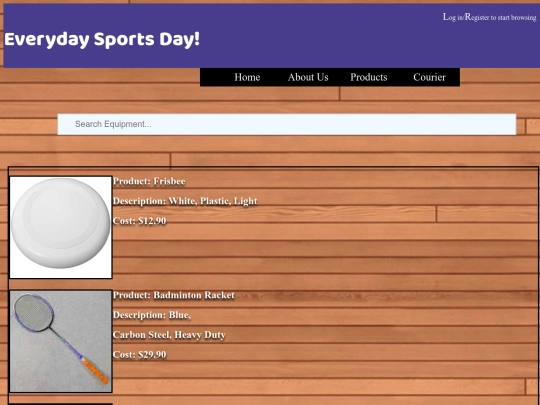Select the 'Product: Frisbee' text
The image size is (540, 405).
[x=149, y=181]
